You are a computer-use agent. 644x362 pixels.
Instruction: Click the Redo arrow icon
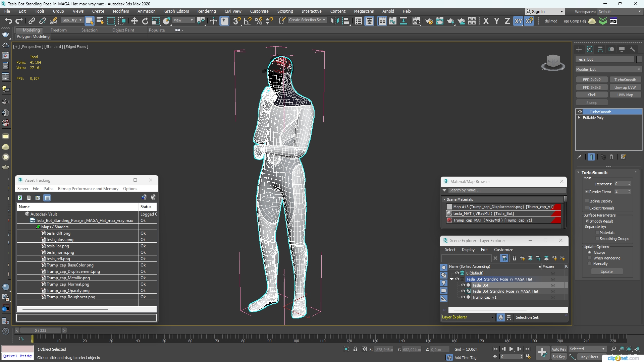tap(19, 21)
